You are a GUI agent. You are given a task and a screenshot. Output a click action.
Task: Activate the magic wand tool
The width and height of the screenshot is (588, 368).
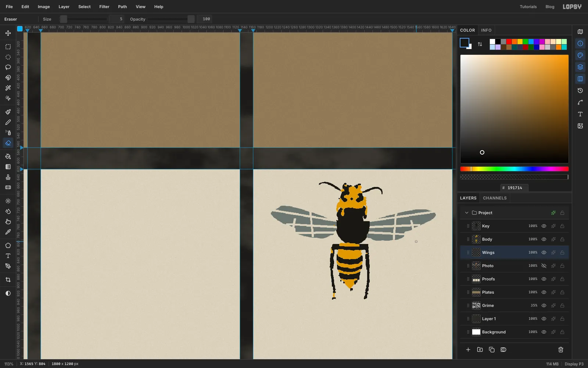[x=8, y=88]
